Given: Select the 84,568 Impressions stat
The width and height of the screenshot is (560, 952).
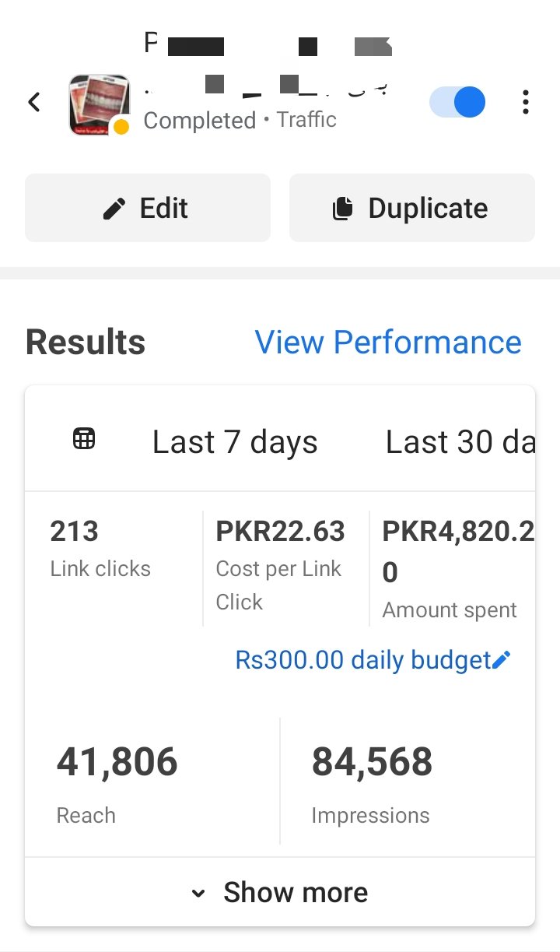Looking at the screenshot, I should coord(372,782).
